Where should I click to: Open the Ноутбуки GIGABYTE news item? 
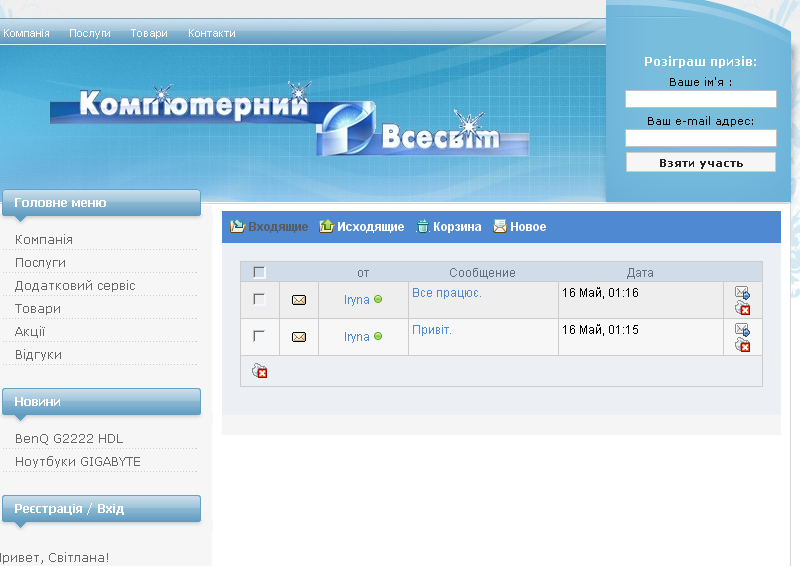pyautogui.click(x=78, y=461)
